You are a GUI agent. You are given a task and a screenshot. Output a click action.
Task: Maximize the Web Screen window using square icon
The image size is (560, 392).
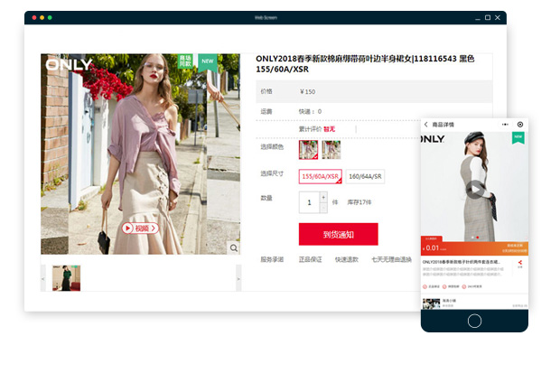(x=488, y=17)
